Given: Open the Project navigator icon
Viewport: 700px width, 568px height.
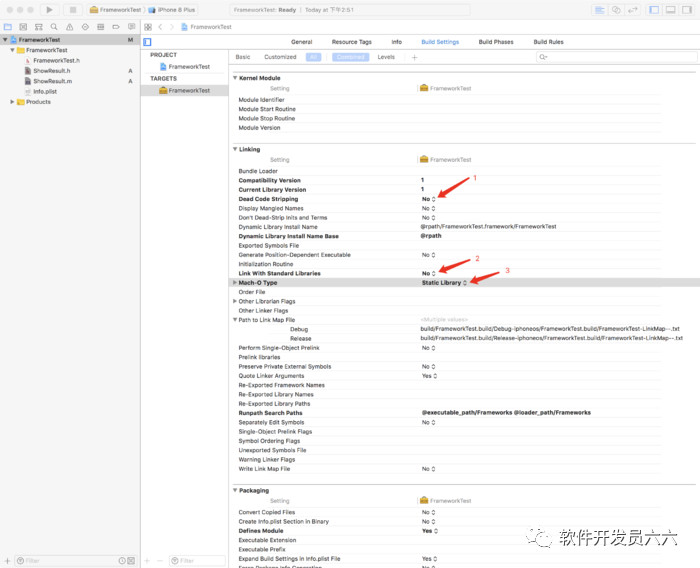Looking at the screenshot, I should coord(8,27).
